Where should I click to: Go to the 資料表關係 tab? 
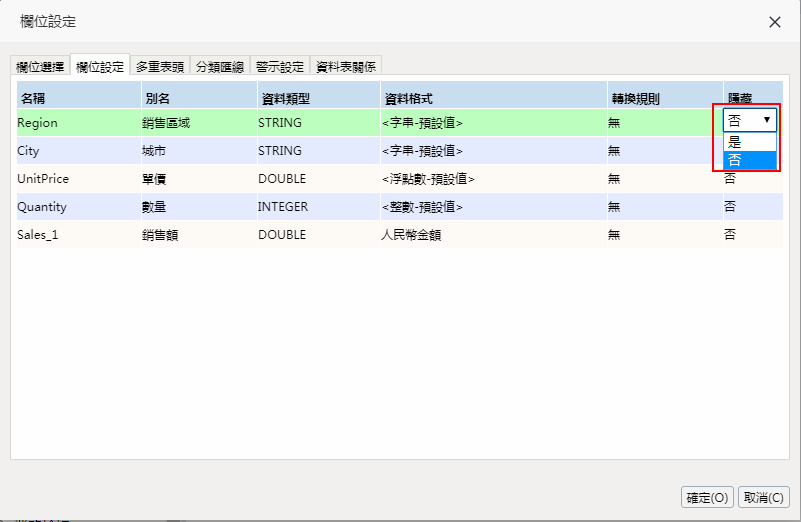click(346, 67)
